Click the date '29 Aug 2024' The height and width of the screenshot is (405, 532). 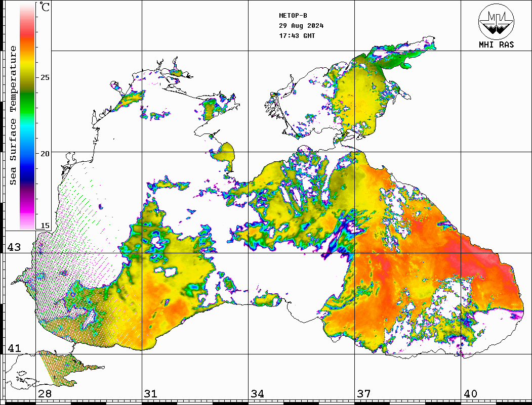coord(301,25)
